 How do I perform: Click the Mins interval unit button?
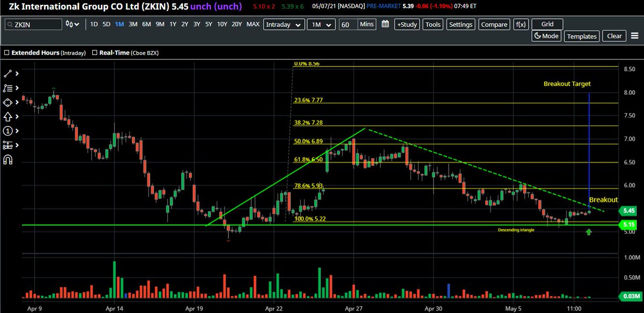pyautogui.click(x=367, y=25)
